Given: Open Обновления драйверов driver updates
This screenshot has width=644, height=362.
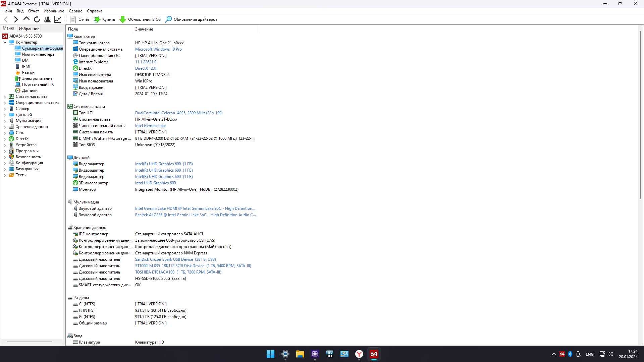Looking at the screenshot, I should [191, 19].
